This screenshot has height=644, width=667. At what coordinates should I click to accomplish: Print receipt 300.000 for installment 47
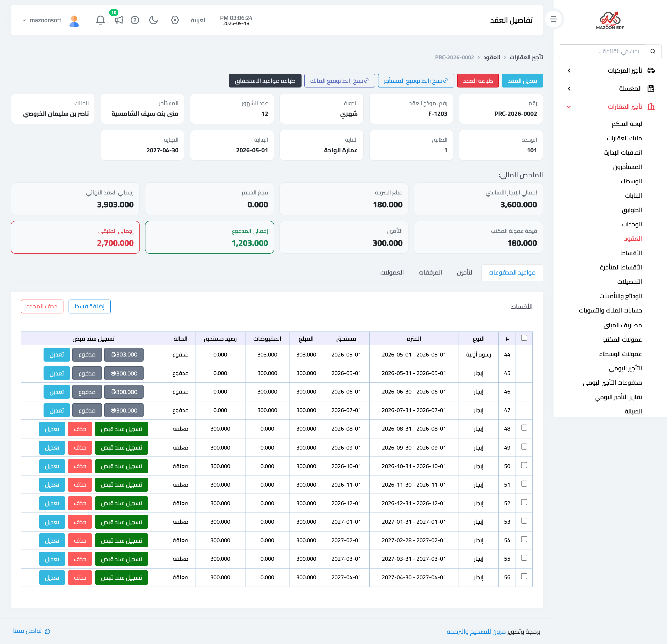click(x=124, y=411)
